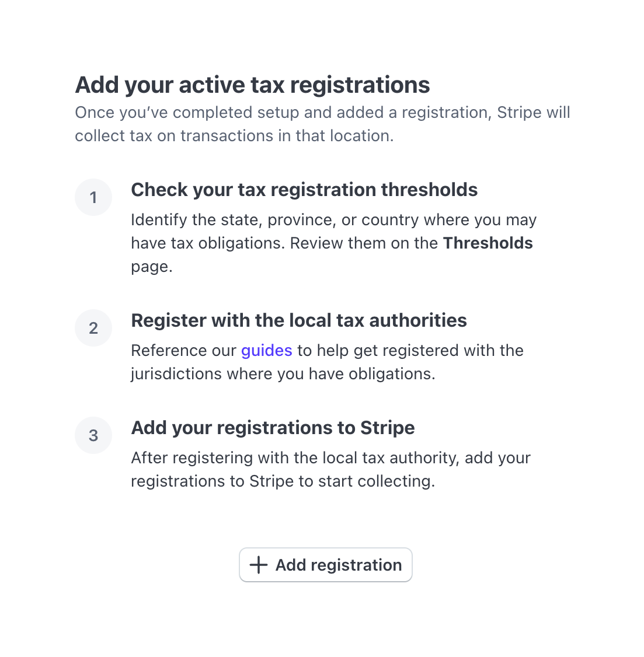Screen dimensions: 644x657
Task: Select the step 3 number badge
Action: [93, 435]
